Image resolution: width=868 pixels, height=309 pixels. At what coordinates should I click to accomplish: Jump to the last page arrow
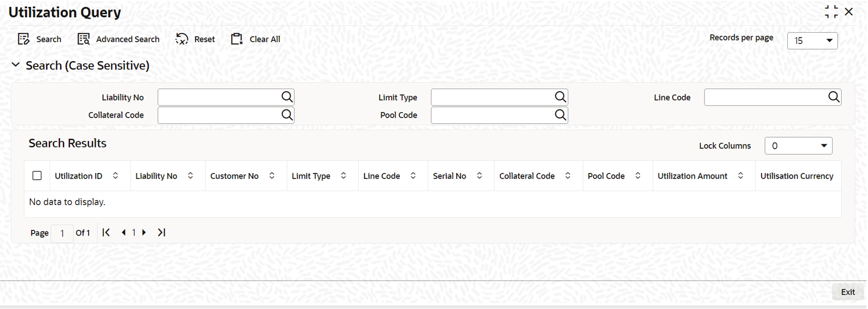161,232
